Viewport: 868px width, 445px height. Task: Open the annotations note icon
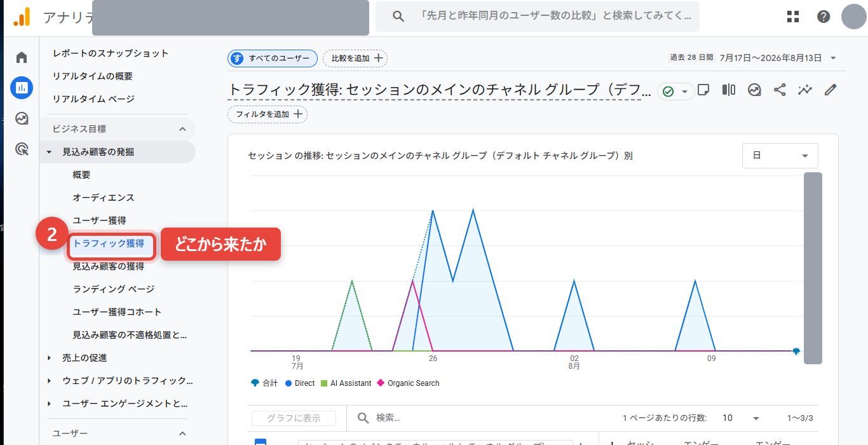tap(703, 90)
